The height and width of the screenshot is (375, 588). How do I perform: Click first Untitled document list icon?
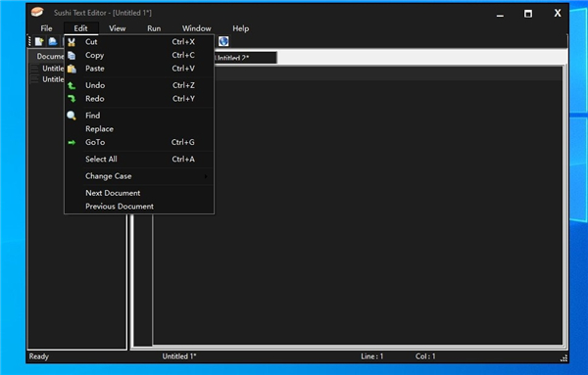(x=34, y=69)
